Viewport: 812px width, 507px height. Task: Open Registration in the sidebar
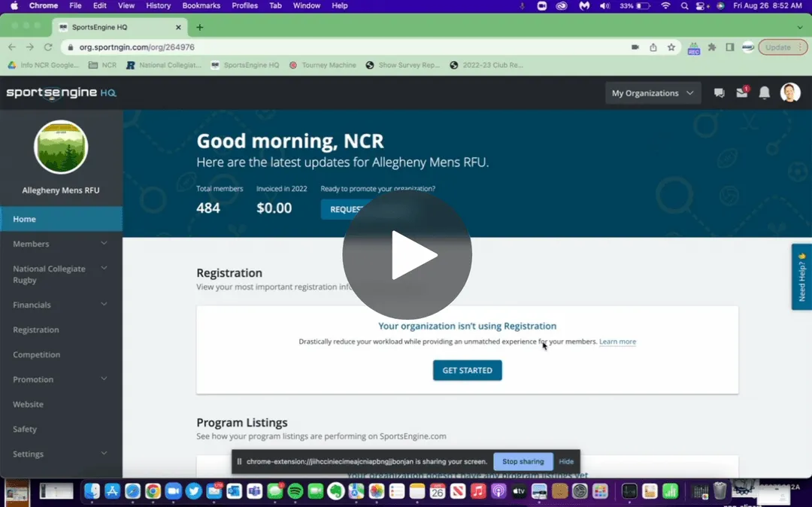coord(61,329)
